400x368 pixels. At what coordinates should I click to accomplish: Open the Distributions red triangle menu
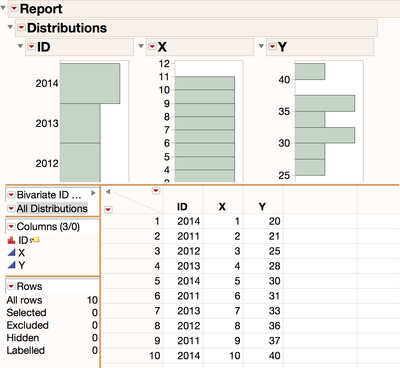[x=21, y=28]
